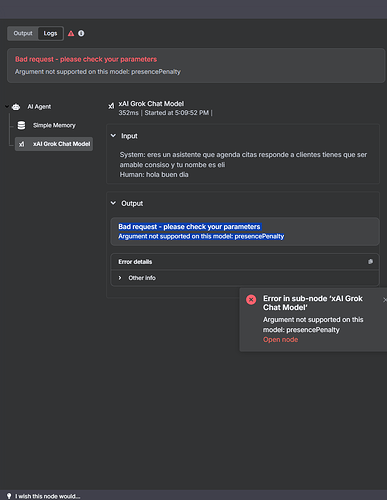387x500 pixels.
Task: Click the red warning triangle icon
Action: click(x=71, y=33)
